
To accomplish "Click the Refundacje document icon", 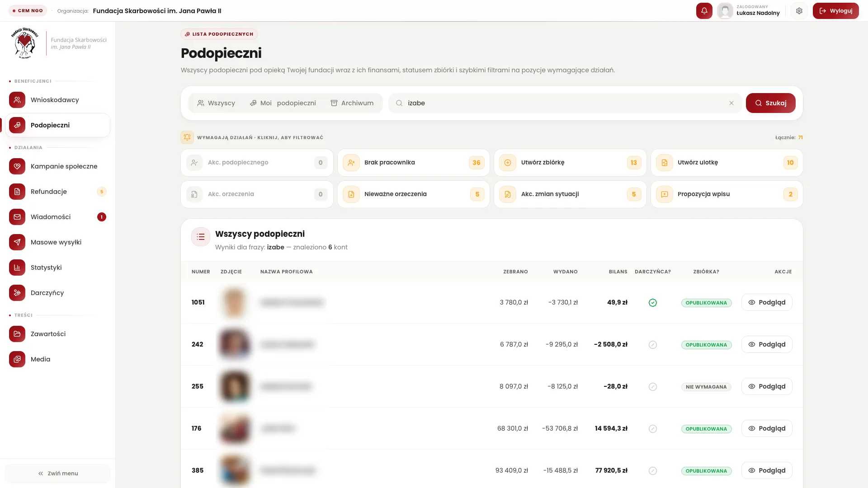I will pos(17,192).
